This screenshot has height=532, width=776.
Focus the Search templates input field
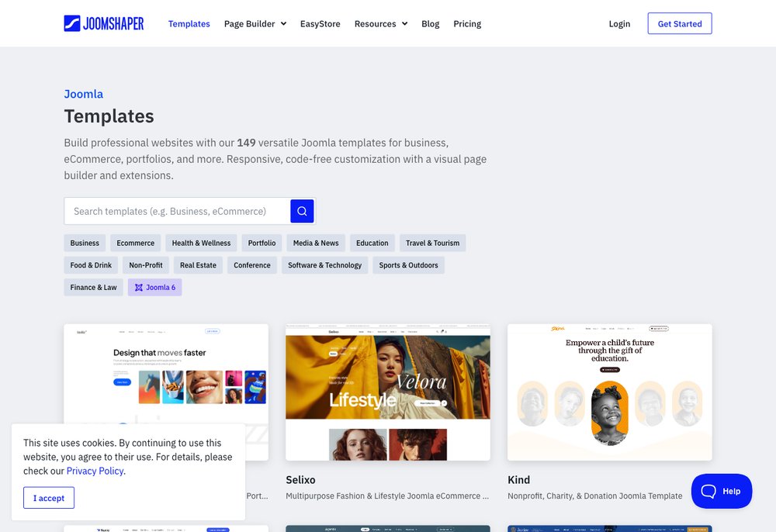(177, 211)
